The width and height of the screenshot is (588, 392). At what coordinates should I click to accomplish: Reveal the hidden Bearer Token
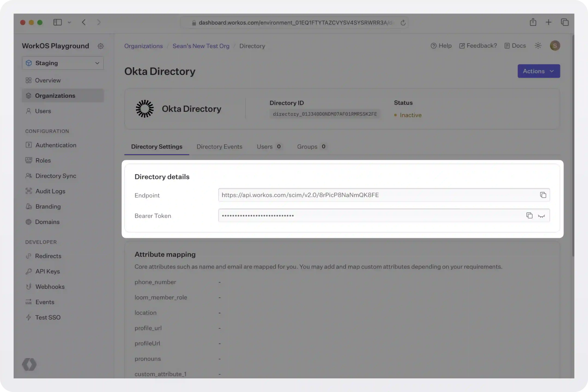pyautogui.click(x=541, y=216)
